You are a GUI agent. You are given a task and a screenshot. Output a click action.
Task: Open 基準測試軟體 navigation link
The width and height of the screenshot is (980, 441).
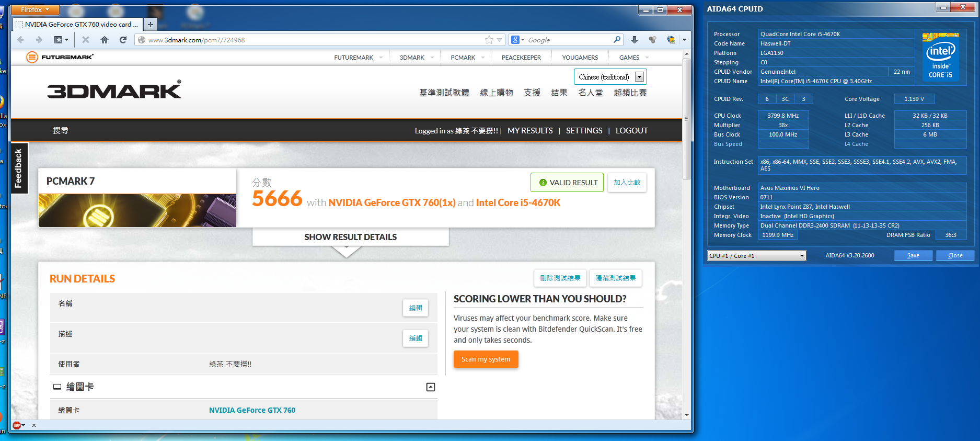[x=444, y=93]
